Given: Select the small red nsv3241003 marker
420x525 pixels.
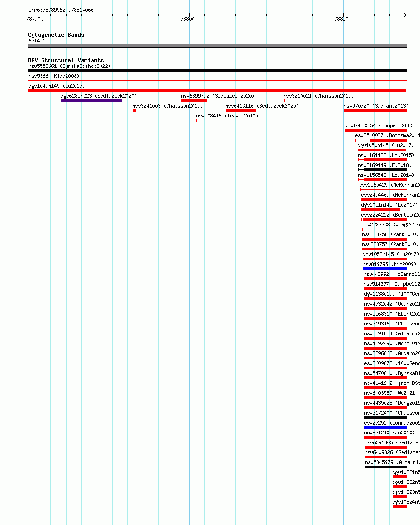Looking at the screenshot, I should [134, 110].
